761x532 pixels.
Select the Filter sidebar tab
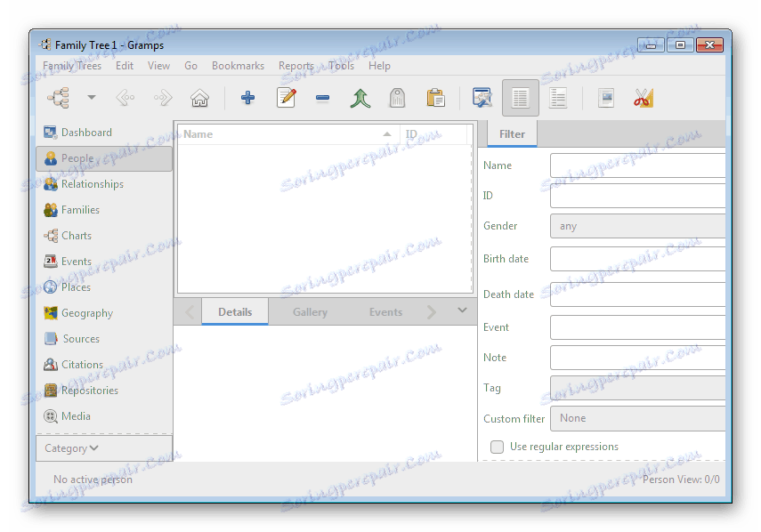512,134
